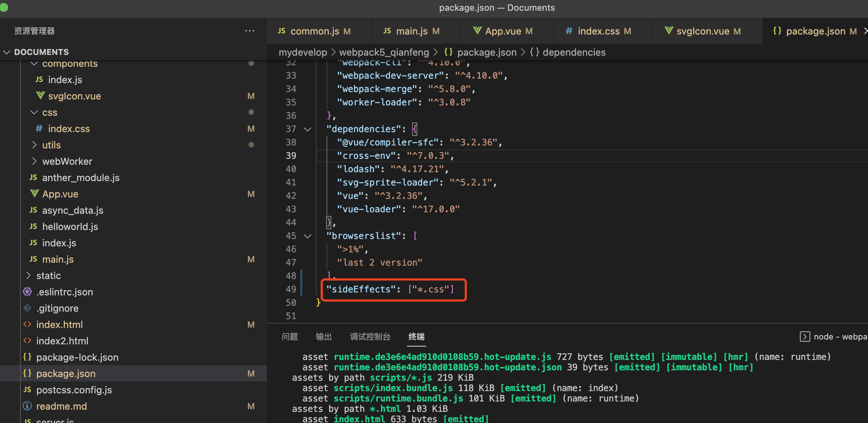Expand the utils folder
Image resolution: width=868 pixels, height=423 pixels.
pyautogui.click(x=34, y=145)
